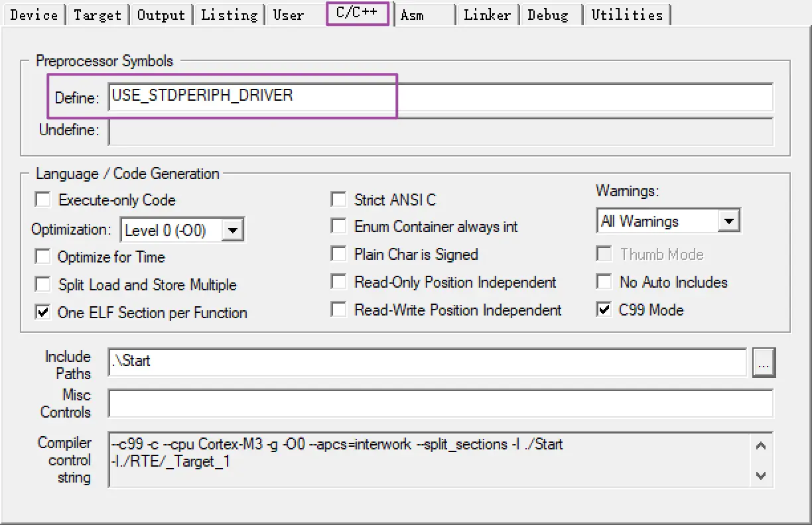The width and height of the screenshot is (812, 525).
Task: Go to the Linker tab
Action: [488, 15]
